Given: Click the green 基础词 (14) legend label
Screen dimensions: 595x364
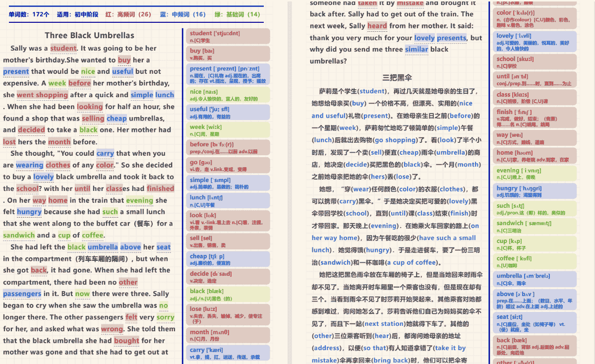Looking at the screenshot, I should click(237, 14).
